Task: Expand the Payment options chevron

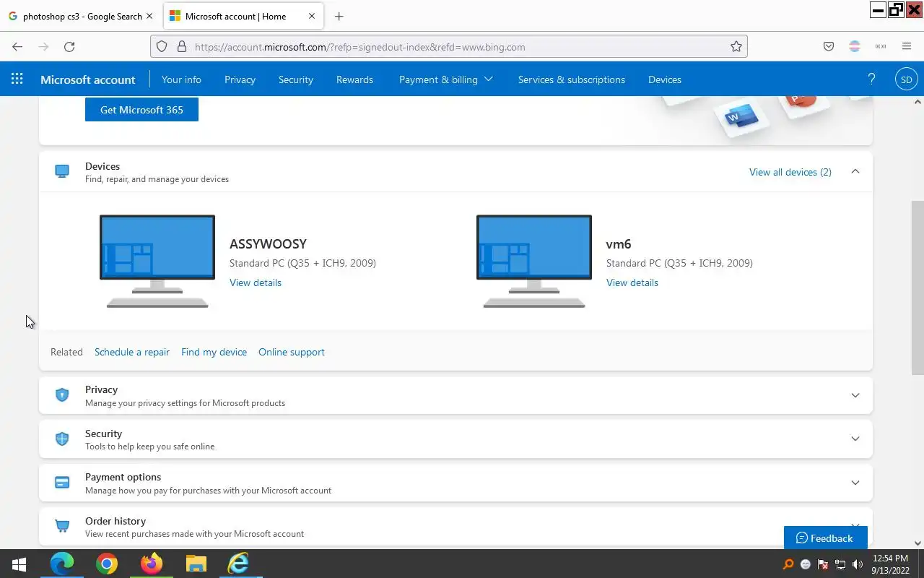Action: click(x=855, y=483)
